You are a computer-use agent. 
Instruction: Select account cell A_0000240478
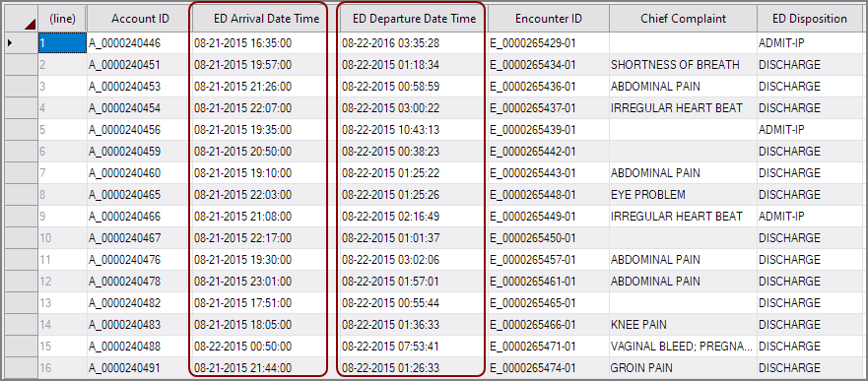point(140,281)
